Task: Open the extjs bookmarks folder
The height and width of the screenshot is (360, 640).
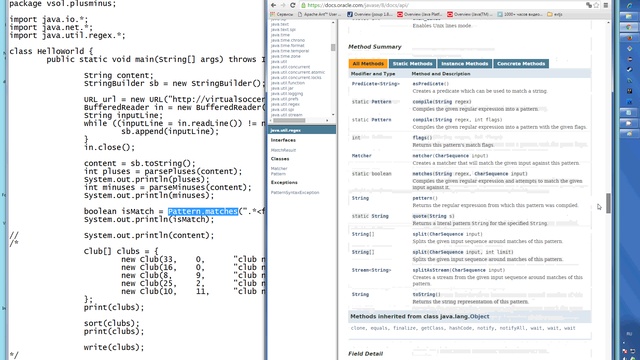Action: click(555, 14)
